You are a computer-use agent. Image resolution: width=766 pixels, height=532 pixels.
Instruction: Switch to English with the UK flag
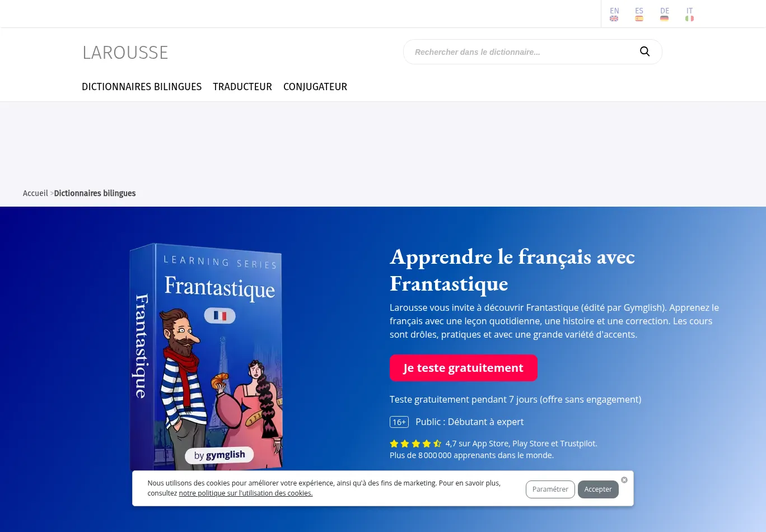tap(614, 14)
